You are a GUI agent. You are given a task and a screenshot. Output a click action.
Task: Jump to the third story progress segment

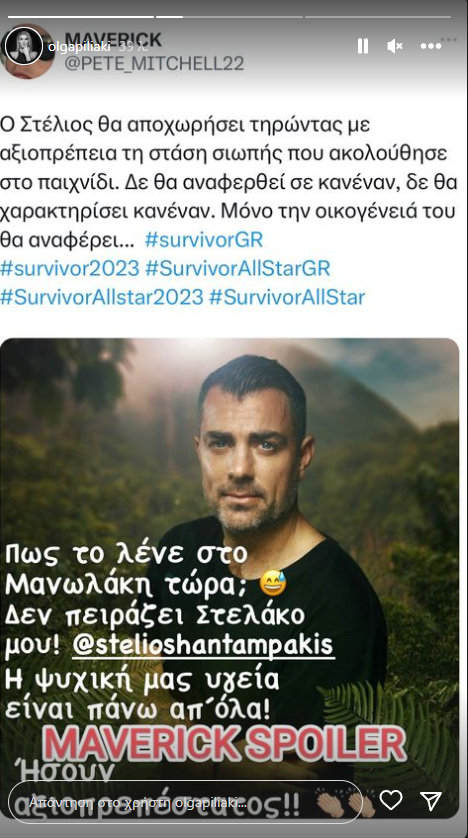(x=378, y=17)
